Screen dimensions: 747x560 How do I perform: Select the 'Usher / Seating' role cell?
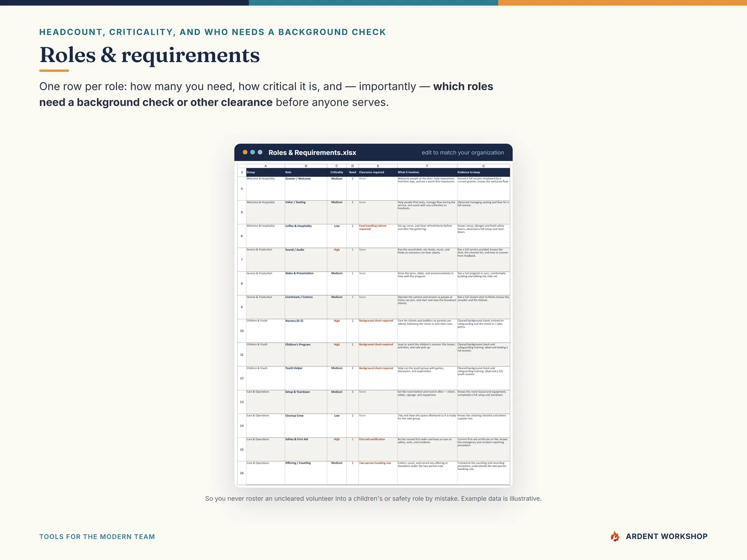click(x=306, y=212)
